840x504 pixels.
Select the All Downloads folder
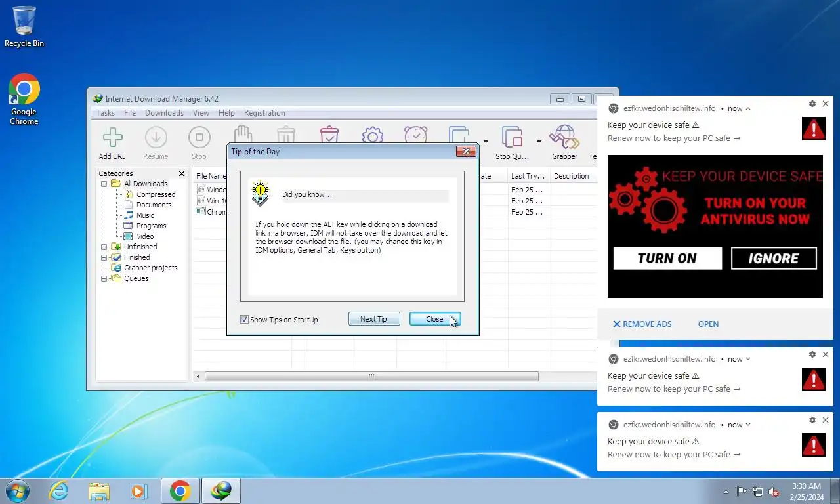coord(146,184)
